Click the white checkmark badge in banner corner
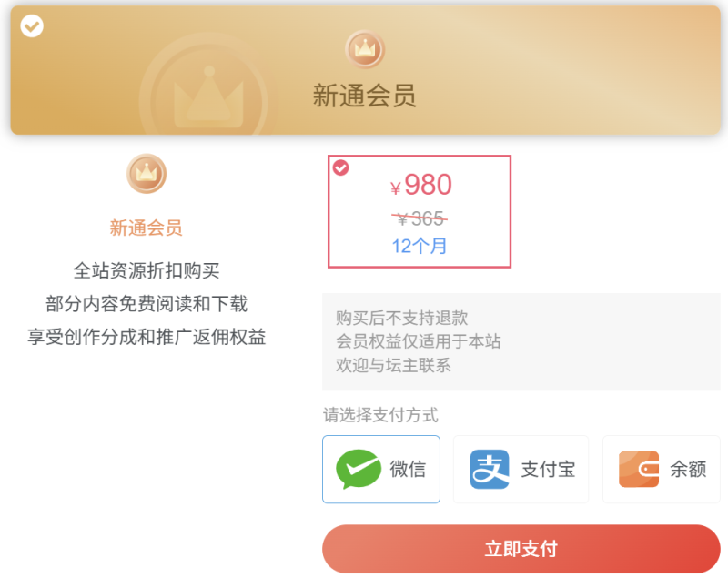The width and height of the screenshot is (728, 578). click(32, 25)
